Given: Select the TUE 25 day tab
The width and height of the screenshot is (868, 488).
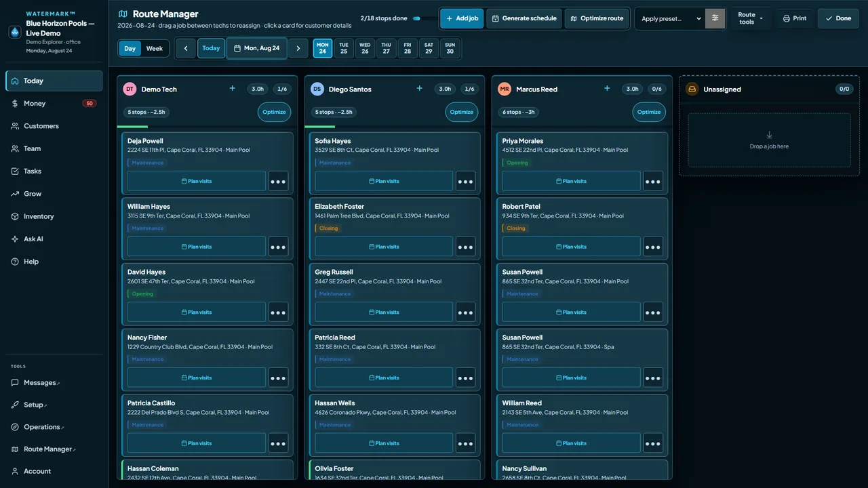Looking at the screenshot, I should (344, 48).
